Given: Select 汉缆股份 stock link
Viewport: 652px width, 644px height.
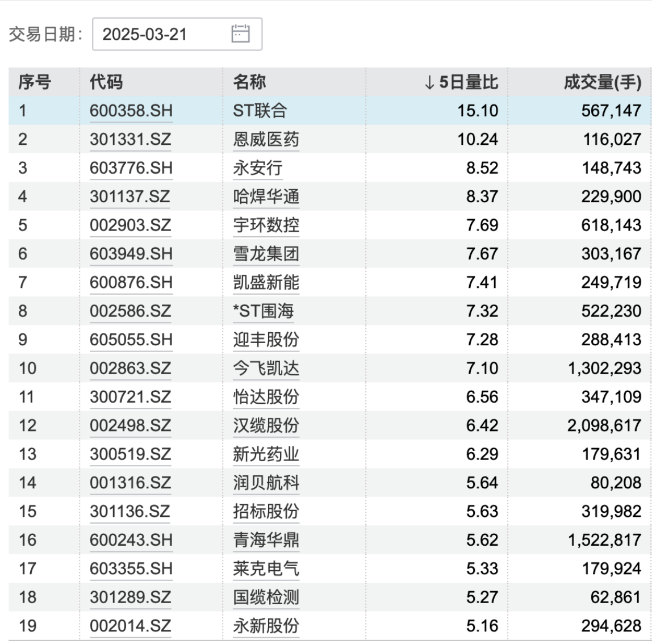Looking at the screenshot, I should pos(266,426).
